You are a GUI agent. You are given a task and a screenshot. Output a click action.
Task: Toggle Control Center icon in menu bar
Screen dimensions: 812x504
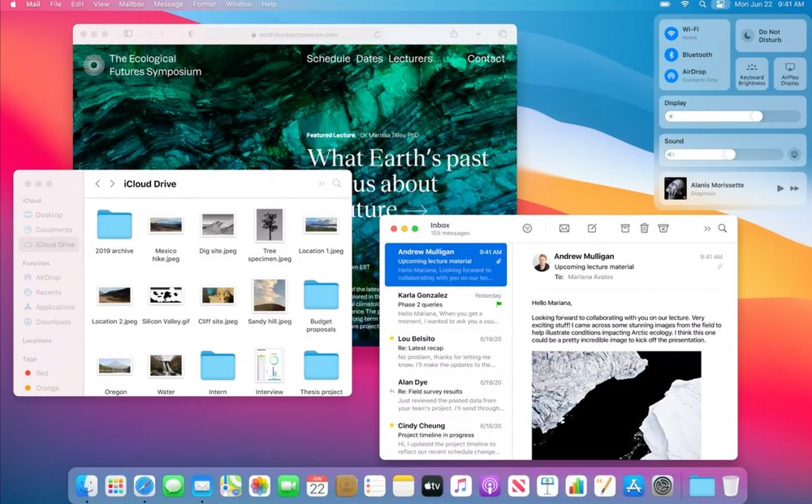tap(719, 4)
